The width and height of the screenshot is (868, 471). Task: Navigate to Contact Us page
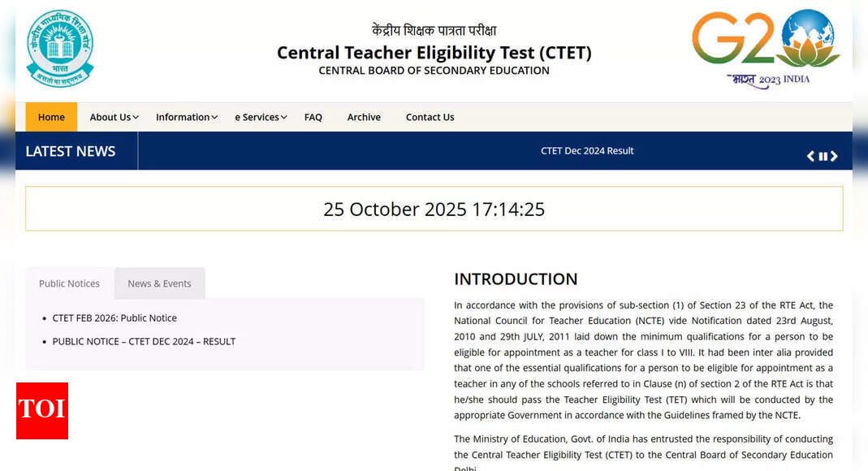[430, 117]
